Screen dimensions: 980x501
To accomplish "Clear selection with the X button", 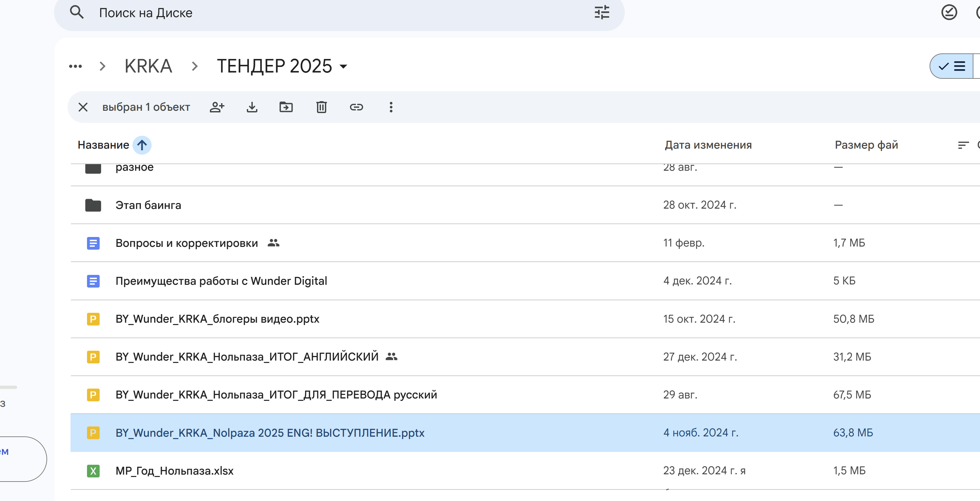I will [x=83, y=107].
